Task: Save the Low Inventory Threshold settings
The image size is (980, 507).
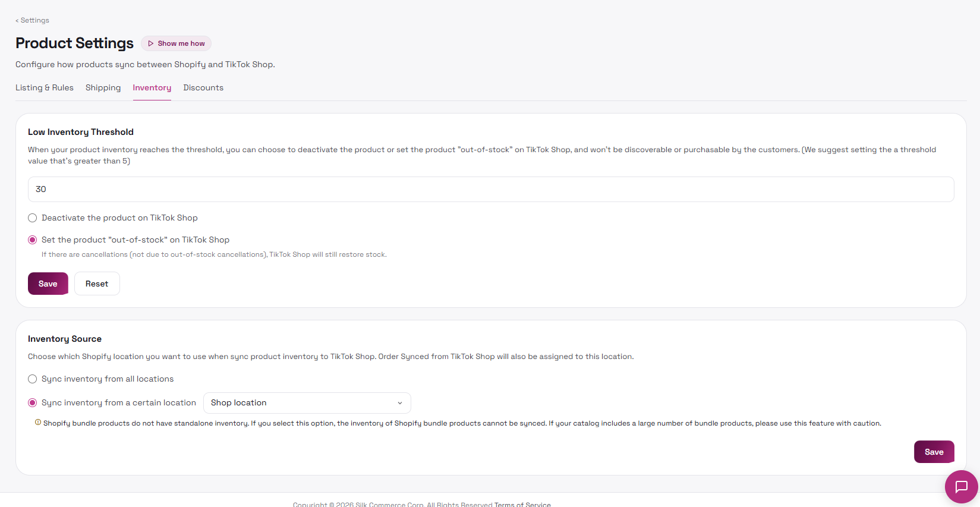Action: [x=48, y=284]
